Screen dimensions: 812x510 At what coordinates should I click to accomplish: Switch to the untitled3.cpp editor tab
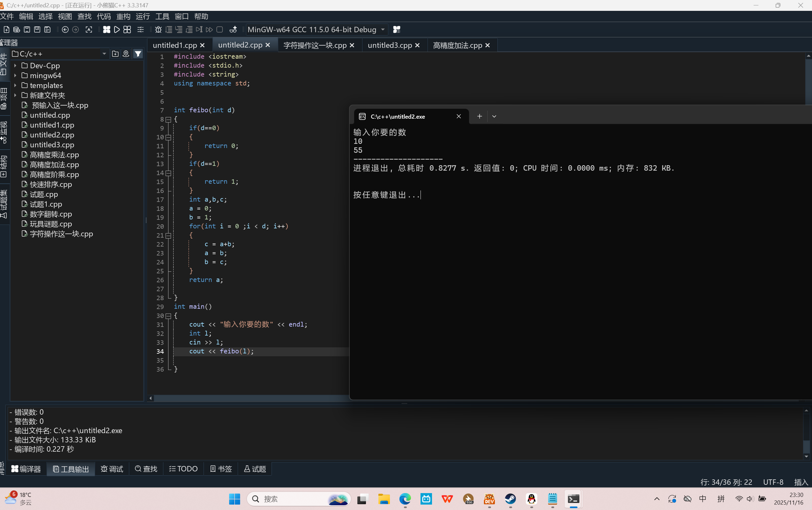(390, 45)
